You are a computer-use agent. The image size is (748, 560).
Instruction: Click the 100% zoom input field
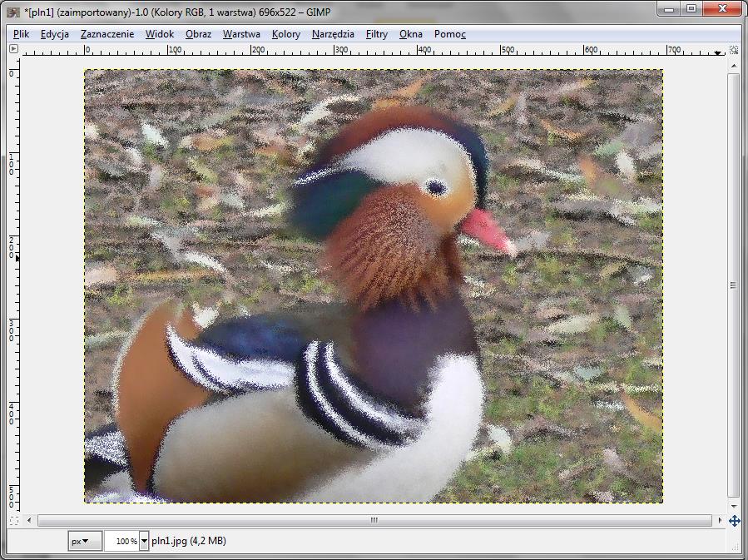(121, 542)
